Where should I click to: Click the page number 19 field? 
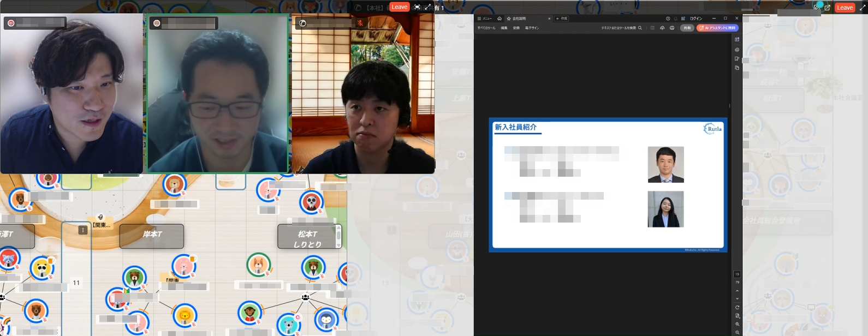click(737, 274)
